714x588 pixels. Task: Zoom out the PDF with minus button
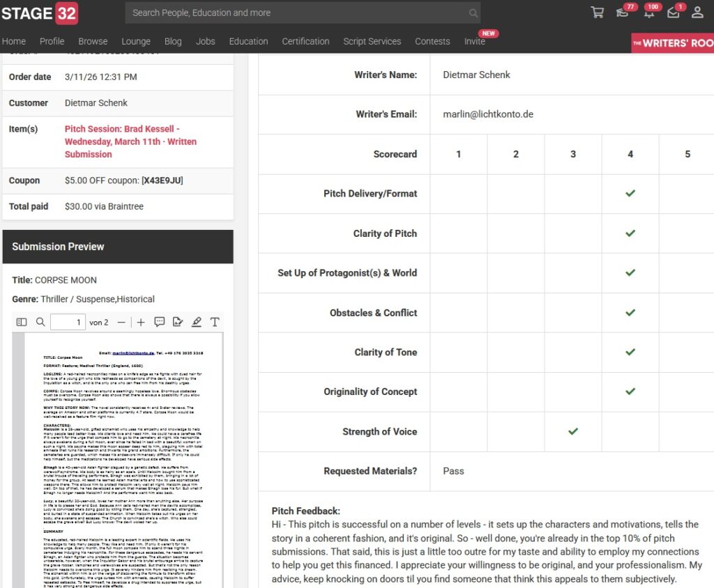pos(121,322)
